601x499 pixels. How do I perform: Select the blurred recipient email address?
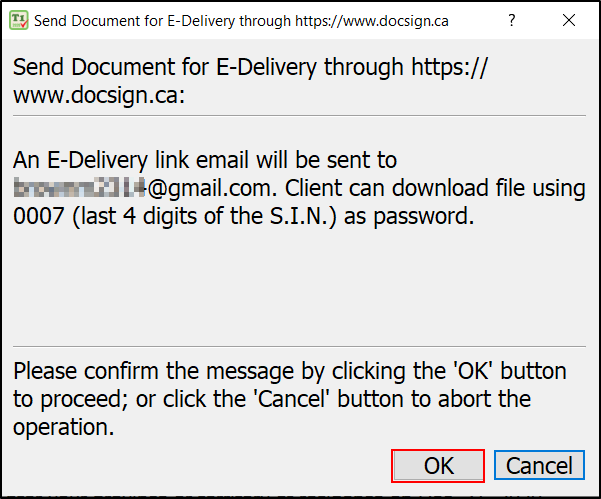tap(80, 187)
